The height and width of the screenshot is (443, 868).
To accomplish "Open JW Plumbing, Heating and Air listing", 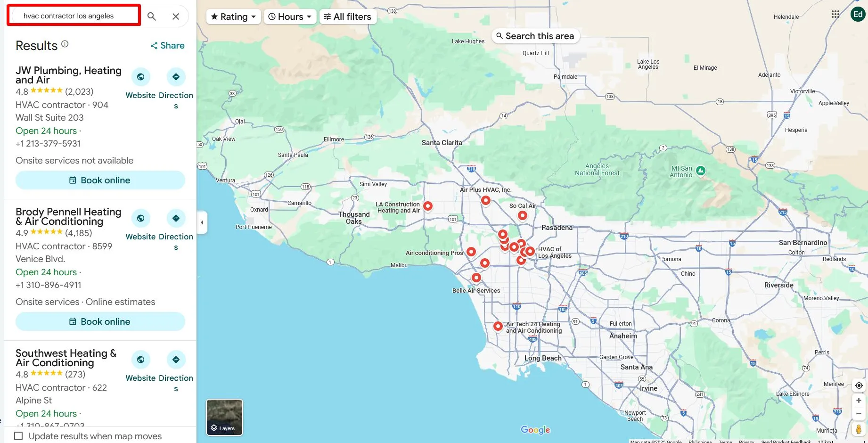I will 68,75.
